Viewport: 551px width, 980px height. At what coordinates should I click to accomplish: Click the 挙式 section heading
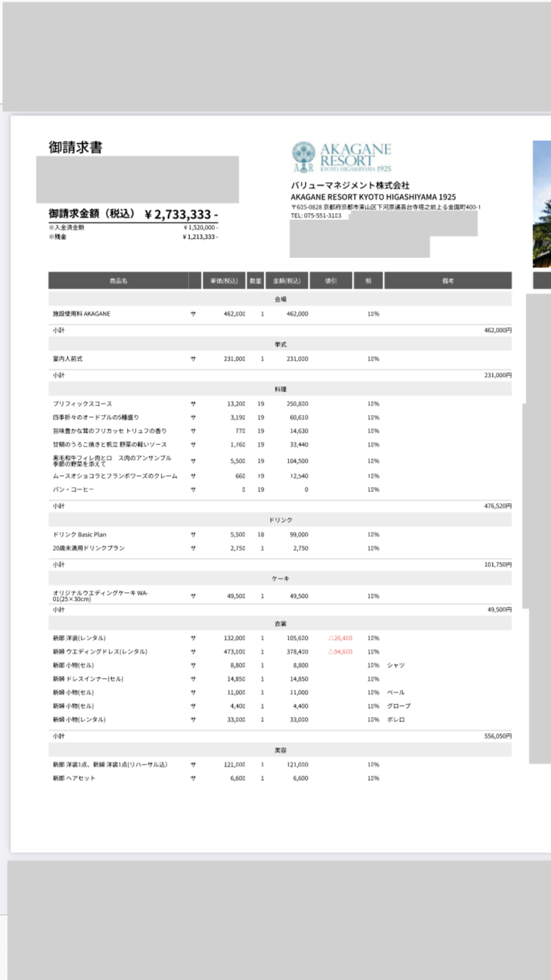281,344
